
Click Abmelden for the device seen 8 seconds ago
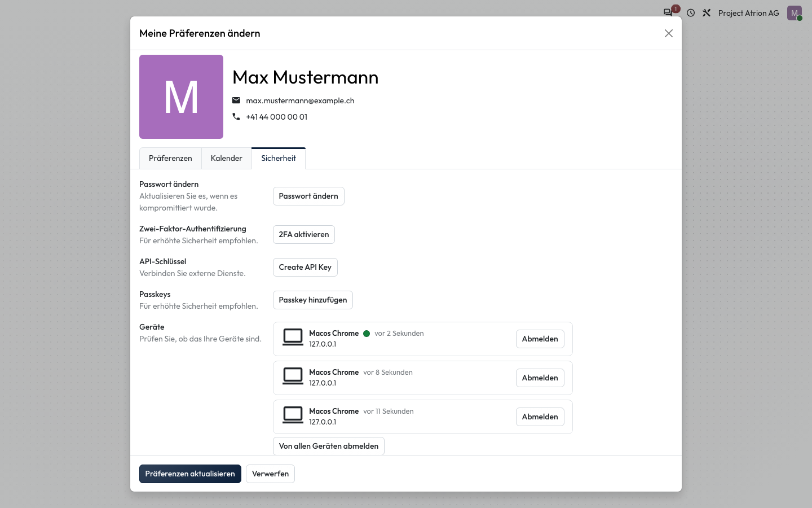click(540, 378)
